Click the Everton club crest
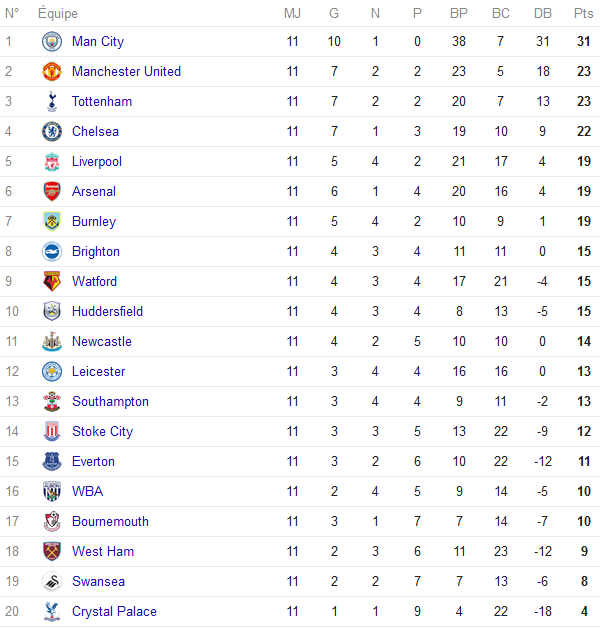This screenshot has height=628, width=600. click(x=52, y=462)
